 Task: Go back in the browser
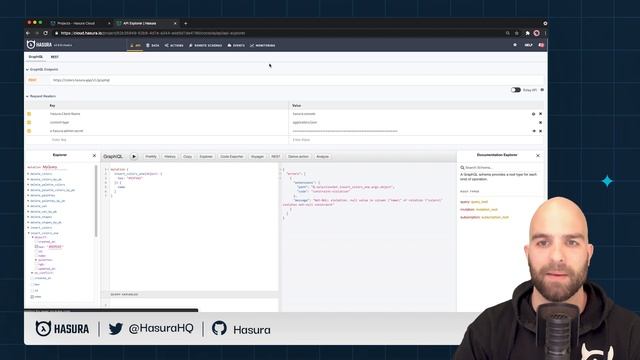coord(28,33)
